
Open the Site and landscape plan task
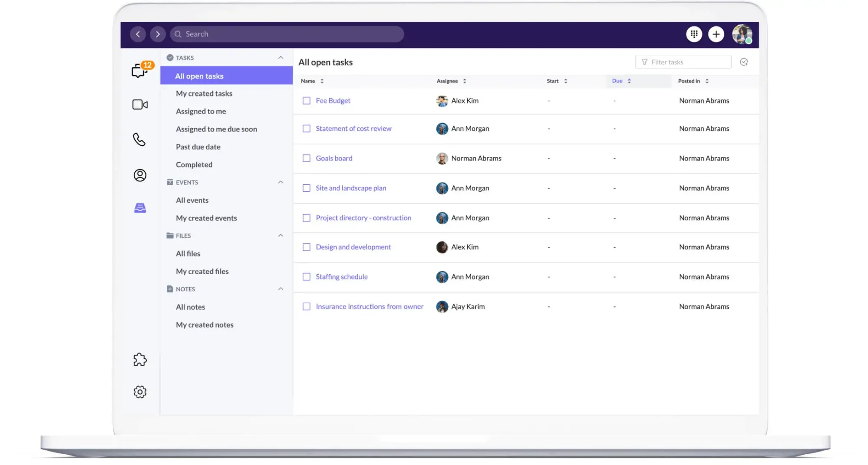[x=351, y=188]
